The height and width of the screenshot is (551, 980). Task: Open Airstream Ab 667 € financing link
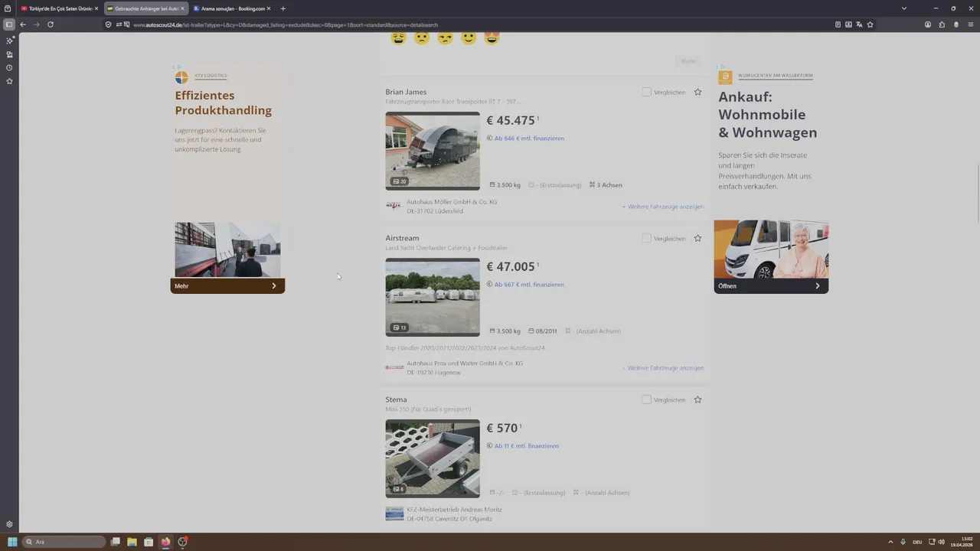[x=529, y=285]
